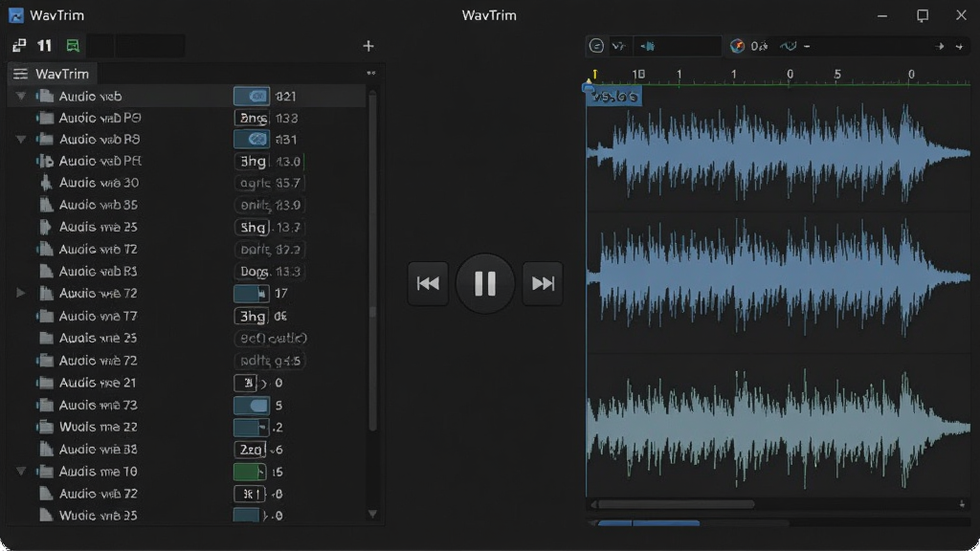Open the Dogs dropdown in the Audio web R3 row
Screen dimensions: 980x551
click(x=254, y=271)
